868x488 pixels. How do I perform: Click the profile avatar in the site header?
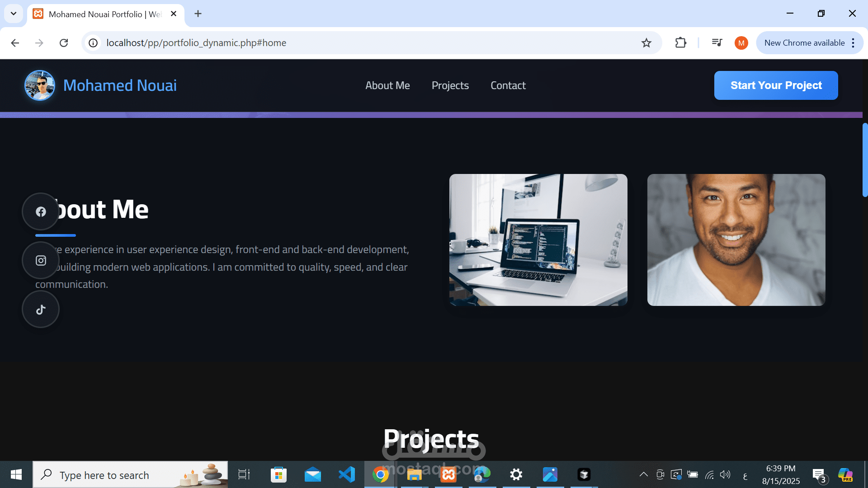[x=40, y=85]
